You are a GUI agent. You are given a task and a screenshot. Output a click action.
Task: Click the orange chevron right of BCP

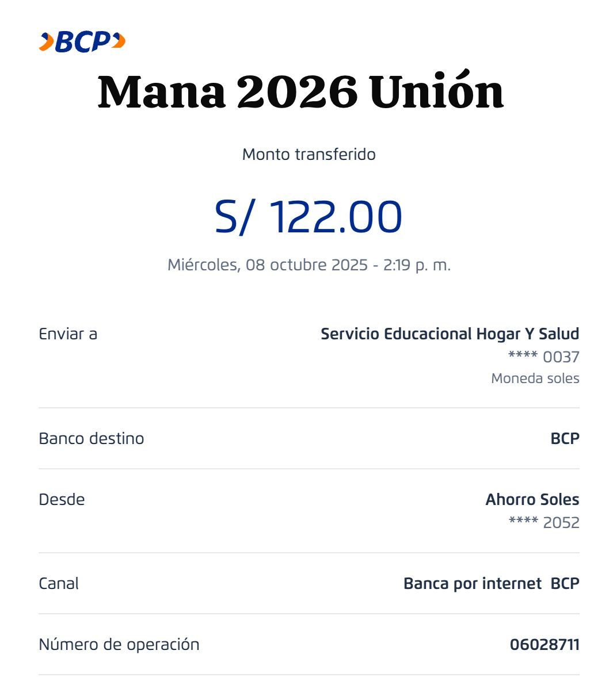point(119,41)
